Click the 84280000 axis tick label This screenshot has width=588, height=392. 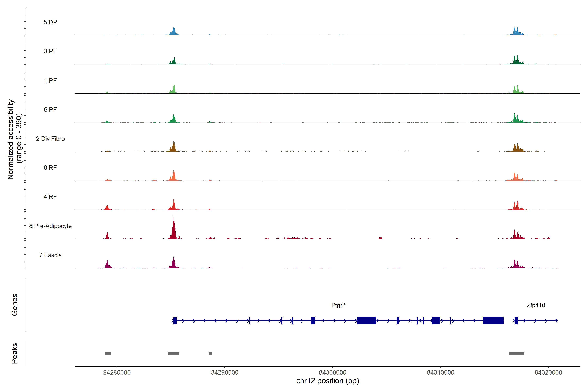click(117, 373)
